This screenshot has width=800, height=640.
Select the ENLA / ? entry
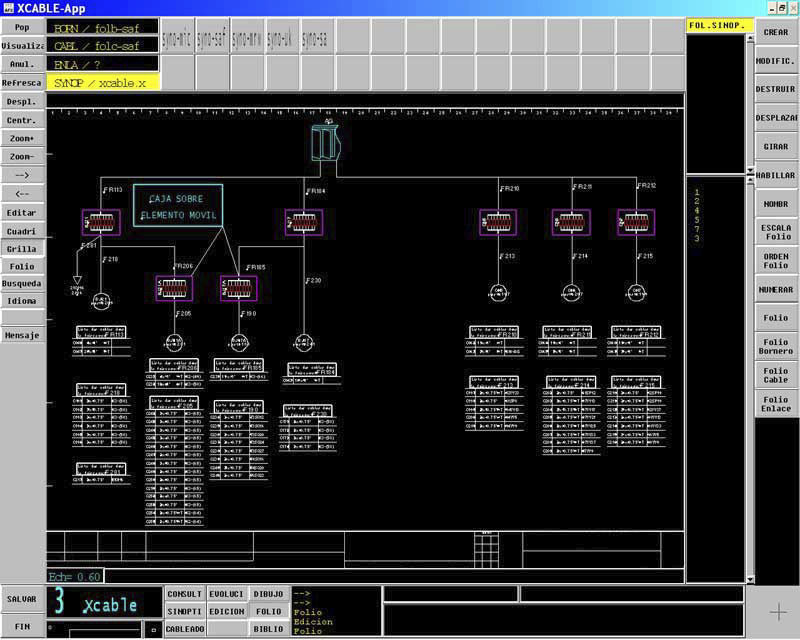coord(103,64)
